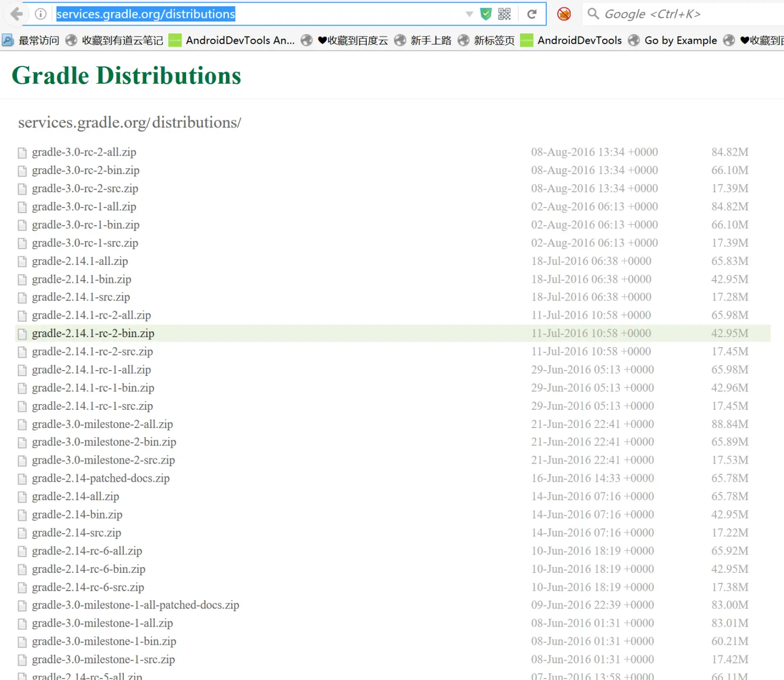Open the 新标签页 bookmark
Image resolution: width=784 pixels, height=680 pixels.
point(486,40)
